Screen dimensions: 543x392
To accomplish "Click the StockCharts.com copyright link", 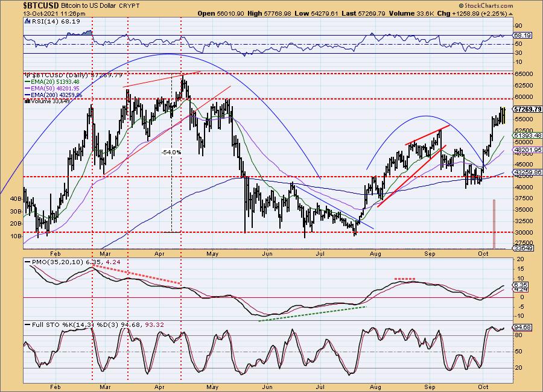I will (486, 5).
